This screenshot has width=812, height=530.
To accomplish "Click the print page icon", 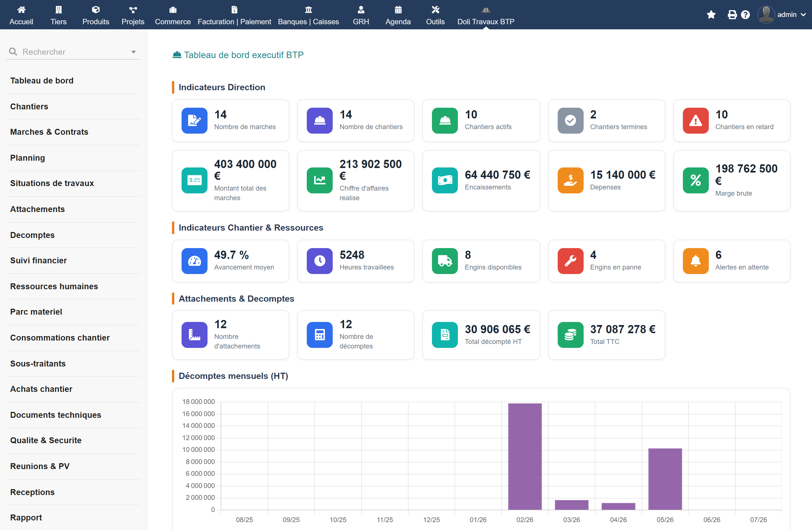I will [732, 15].
